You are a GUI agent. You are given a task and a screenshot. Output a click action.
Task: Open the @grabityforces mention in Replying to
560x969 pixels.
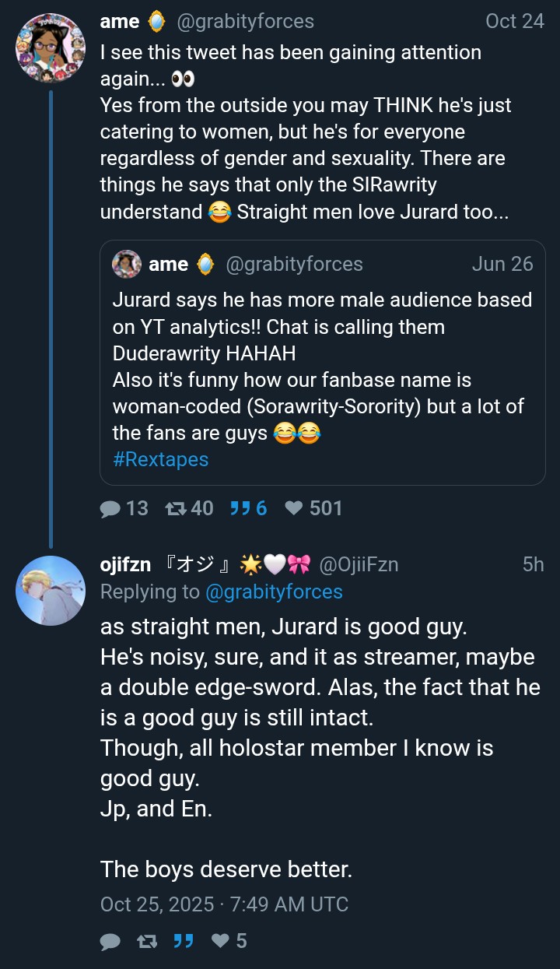(274, 592)
